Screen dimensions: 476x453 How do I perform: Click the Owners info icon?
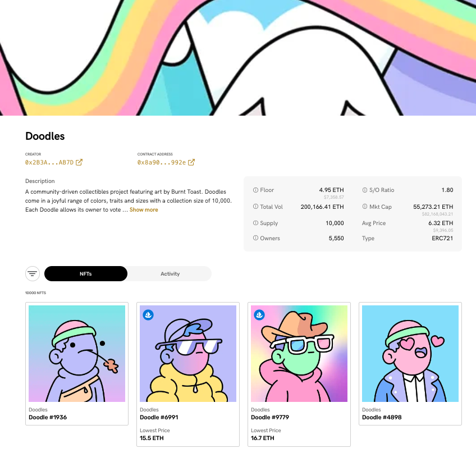[x=255, y=238]
